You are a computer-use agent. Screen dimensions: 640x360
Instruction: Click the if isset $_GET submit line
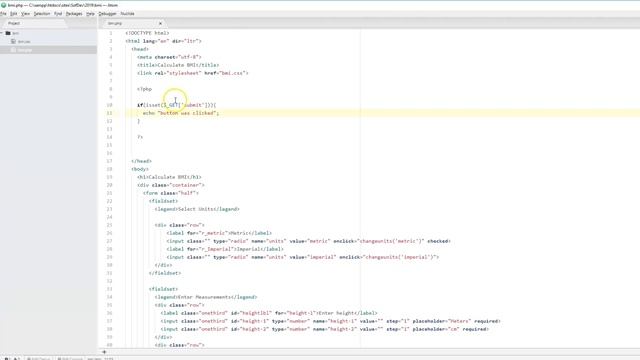coord(176,105)
